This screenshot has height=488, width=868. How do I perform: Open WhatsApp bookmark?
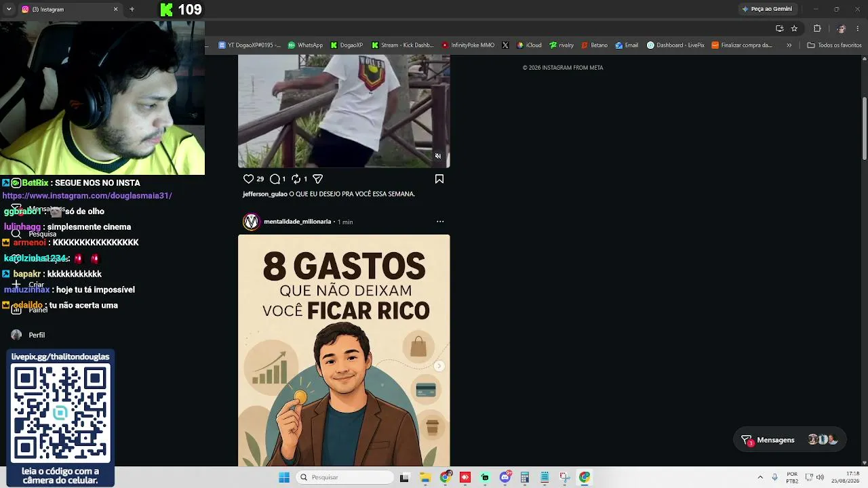(305, 45)
